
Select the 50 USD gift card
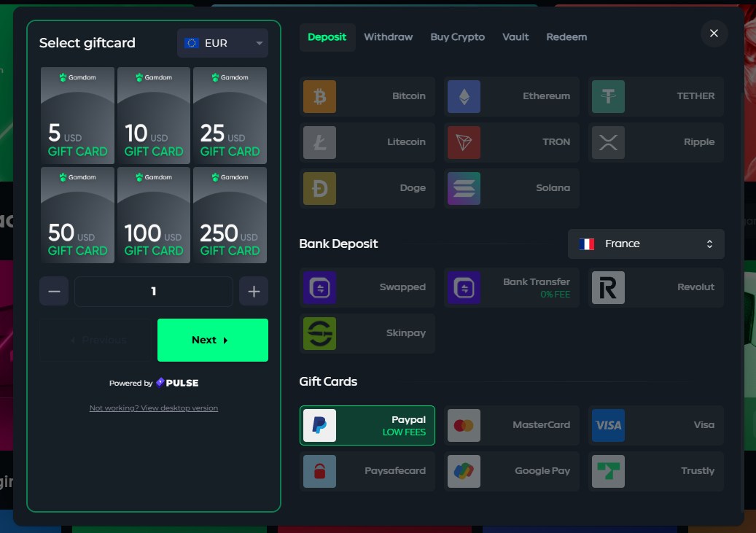pyautogui.click(x=77, y=215)
